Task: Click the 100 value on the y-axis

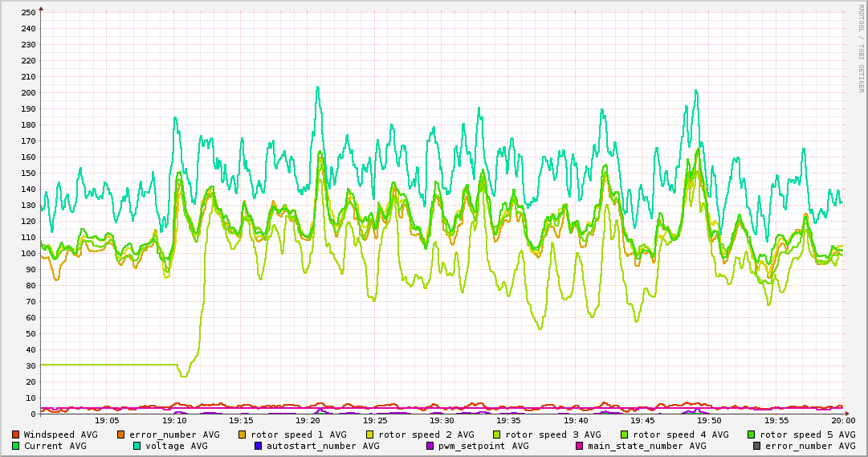Action: (x=28, y=254)
